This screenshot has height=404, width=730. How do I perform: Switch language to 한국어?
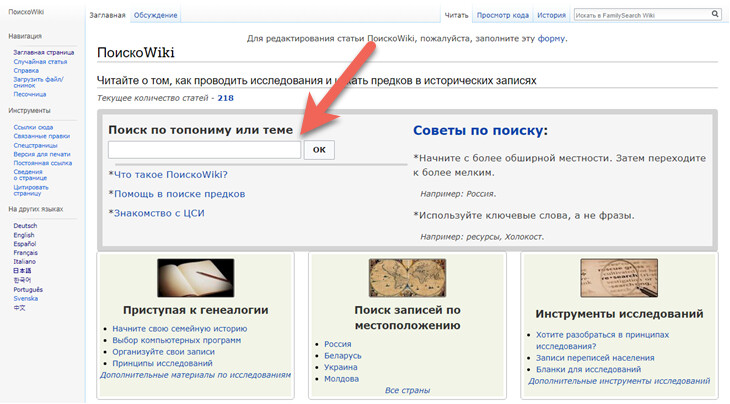(22, 280)
